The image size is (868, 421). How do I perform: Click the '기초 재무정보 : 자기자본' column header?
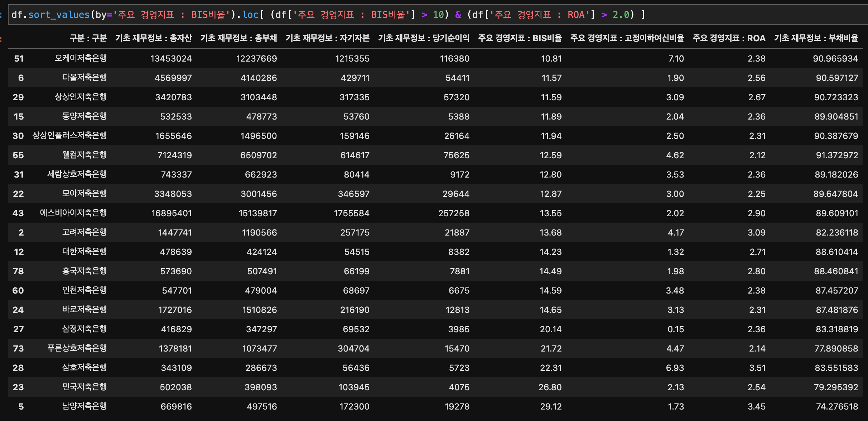[327, 38]
